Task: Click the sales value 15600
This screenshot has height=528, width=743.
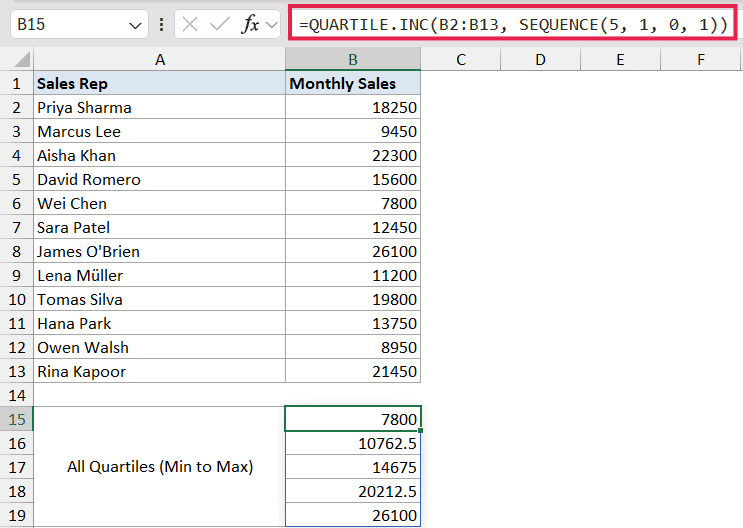Action: 353,180
